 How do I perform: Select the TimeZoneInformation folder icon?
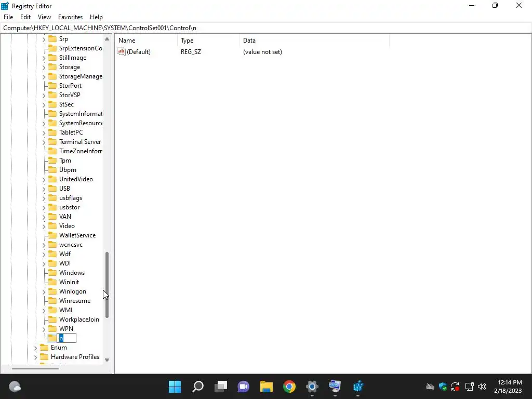[52, 151]
